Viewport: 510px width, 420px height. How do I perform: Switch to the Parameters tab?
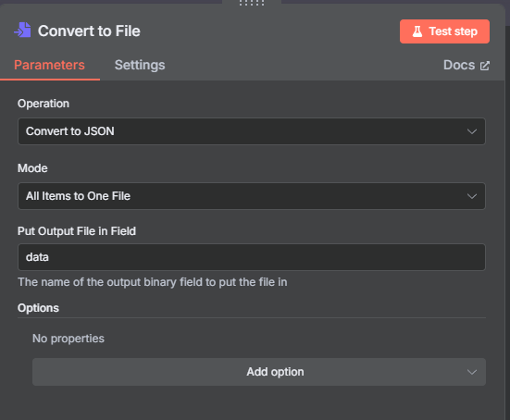[49, 65]
